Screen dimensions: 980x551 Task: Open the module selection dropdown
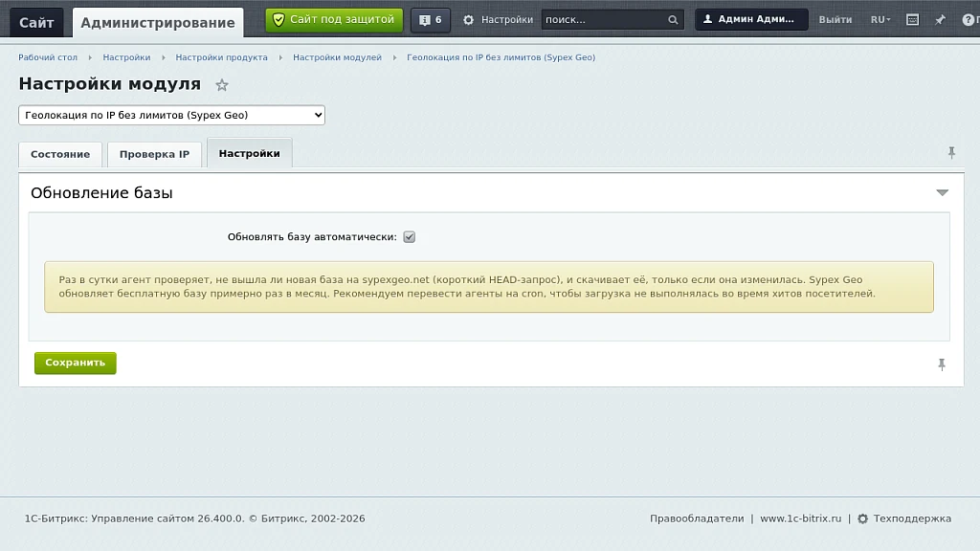click(x=172, y=115)
